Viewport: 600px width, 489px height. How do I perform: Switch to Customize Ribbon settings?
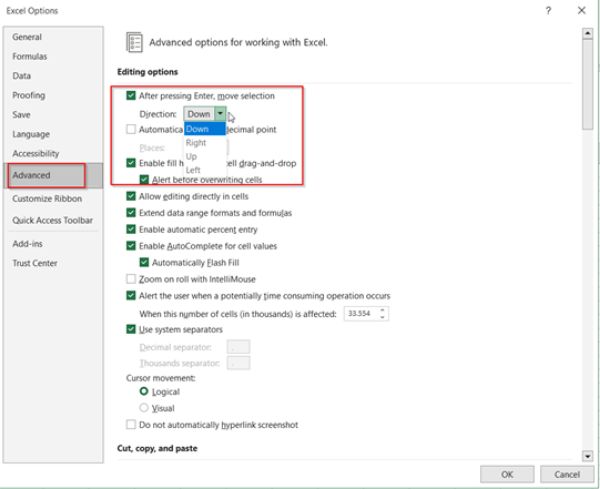(45, 200)
